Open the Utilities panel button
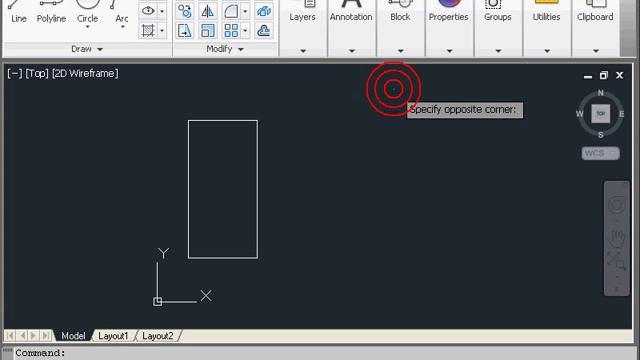The height and width of the screenshot is (360, 640). tap(547, 12)
